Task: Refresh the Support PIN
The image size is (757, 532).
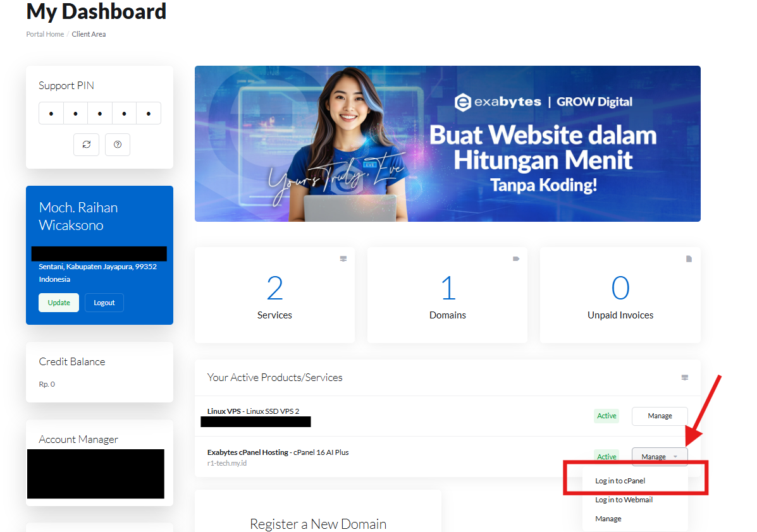Action: (87, 145)
